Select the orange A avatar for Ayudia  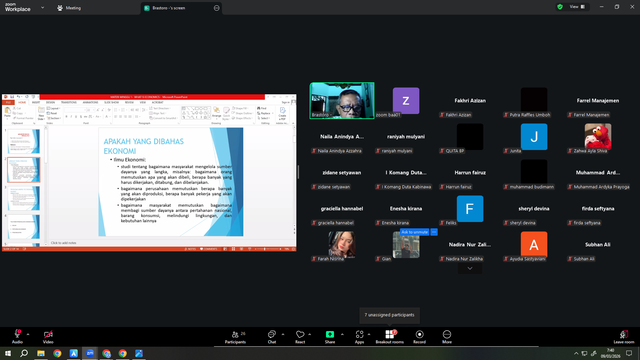coord(534,244)
